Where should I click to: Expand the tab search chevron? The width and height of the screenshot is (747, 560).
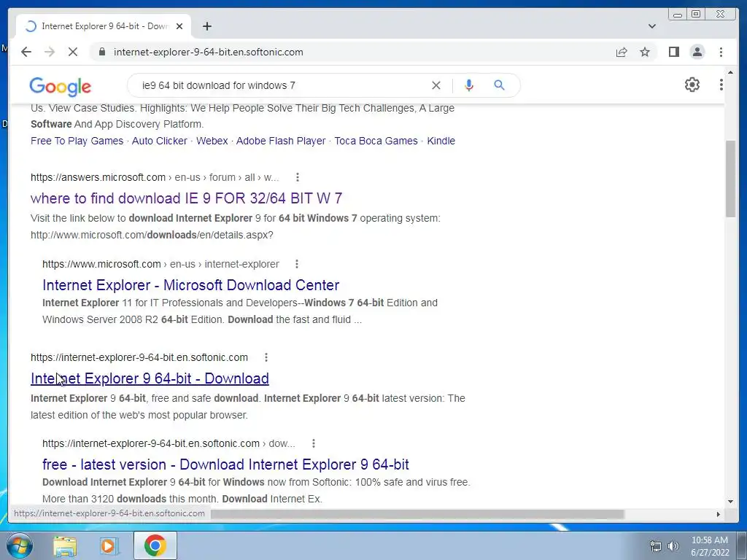pyautogui.click(x=651, y=26)
